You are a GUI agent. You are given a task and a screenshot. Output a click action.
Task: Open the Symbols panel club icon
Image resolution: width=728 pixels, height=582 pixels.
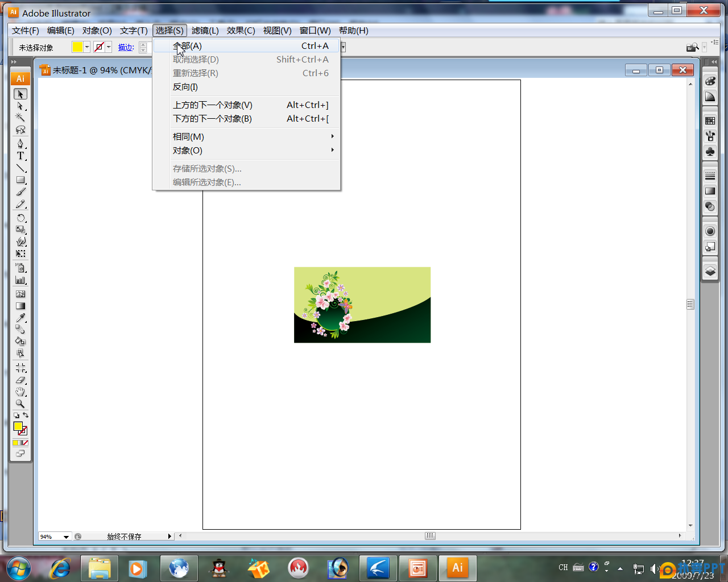[x=710, y=152]
